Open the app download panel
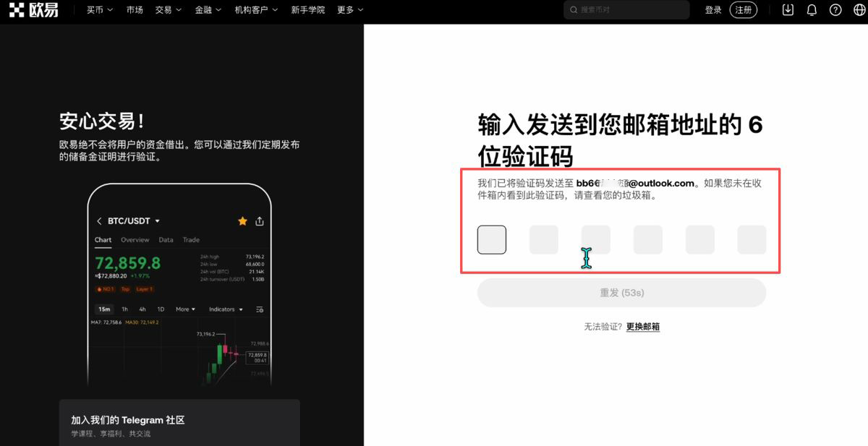 click(x=788, y=9)
